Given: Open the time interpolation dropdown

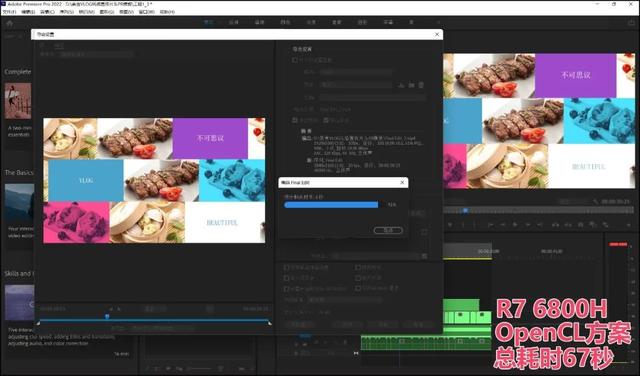Looking at the screenshot, I should point(344,300).
